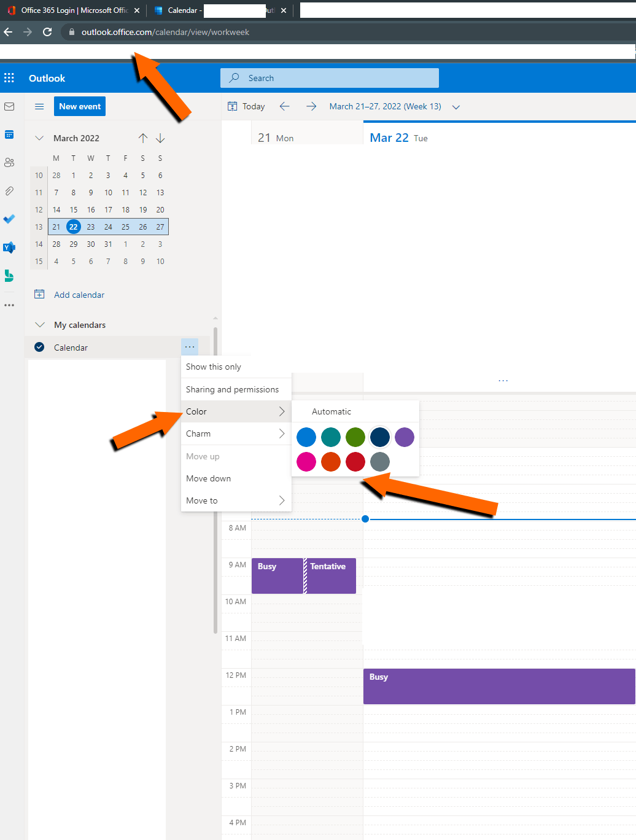636x840 pixels.
Task: Click the Outlook title link
Action: click(x=47, y=78)
